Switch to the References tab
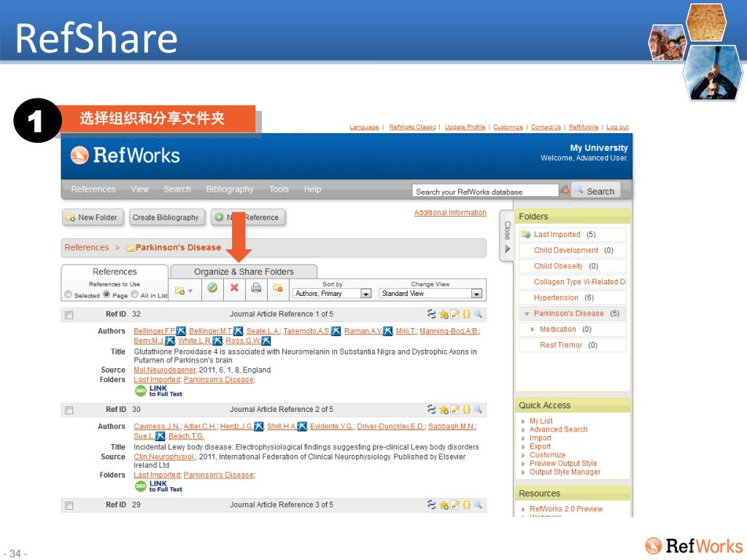747x560 pixels. (115, 271)
